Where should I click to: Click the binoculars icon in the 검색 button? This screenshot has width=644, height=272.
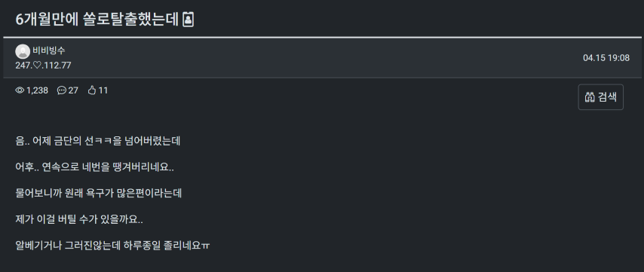(x=590, y=97)
